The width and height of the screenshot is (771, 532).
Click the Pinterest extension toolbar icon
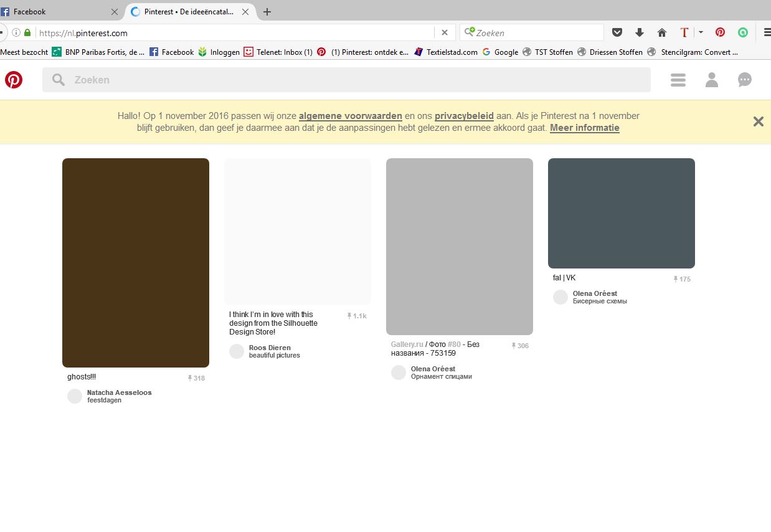(x=720, y=32)
